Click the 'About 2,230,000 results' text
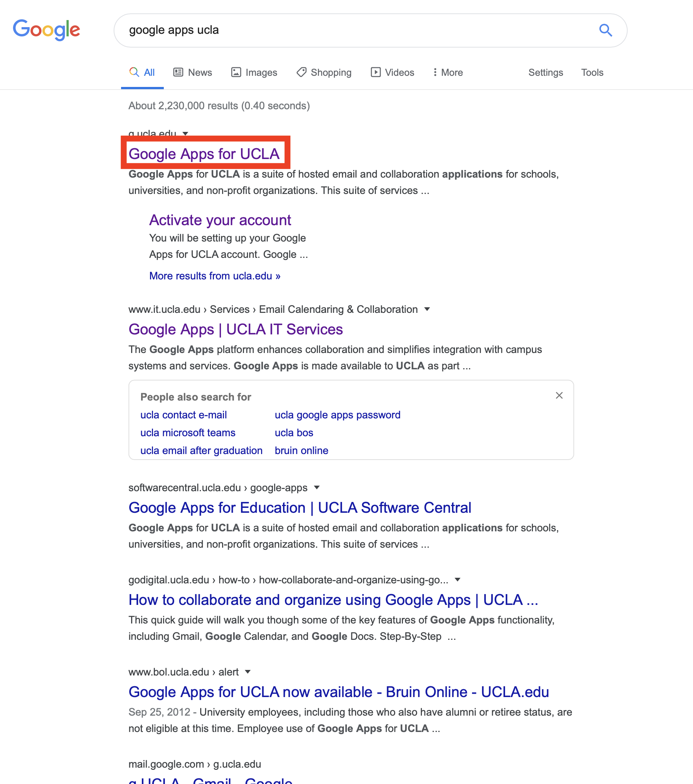Screen dimensions: 693x784 [x=219, y=106]
